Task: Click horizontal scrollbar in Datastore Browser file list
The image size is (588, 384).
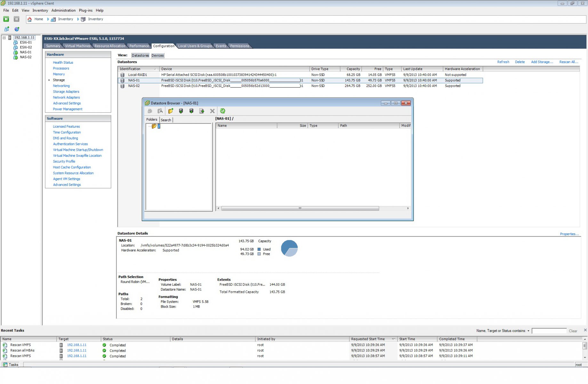Action: click(x=300, y=208)
